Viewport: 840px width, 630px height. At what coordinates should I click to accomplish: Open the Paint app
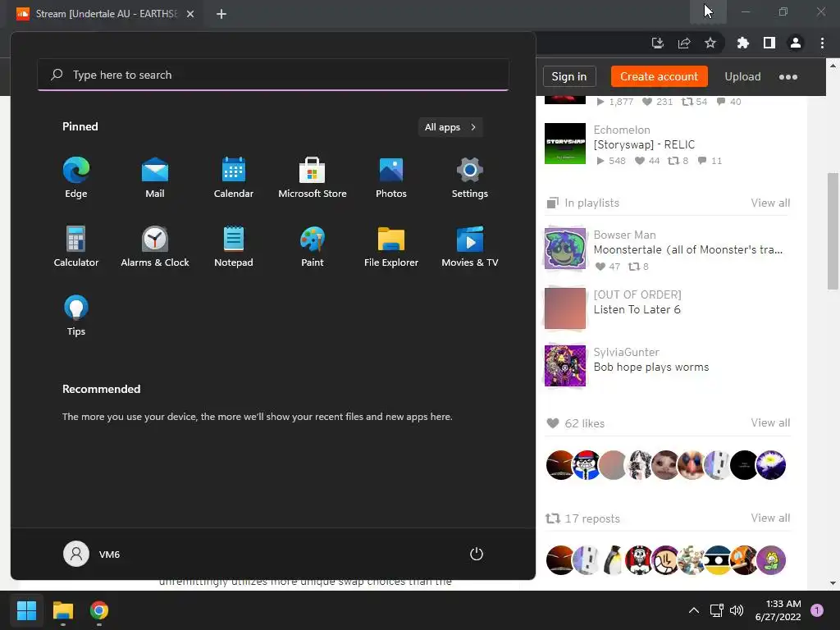(313, 246)
